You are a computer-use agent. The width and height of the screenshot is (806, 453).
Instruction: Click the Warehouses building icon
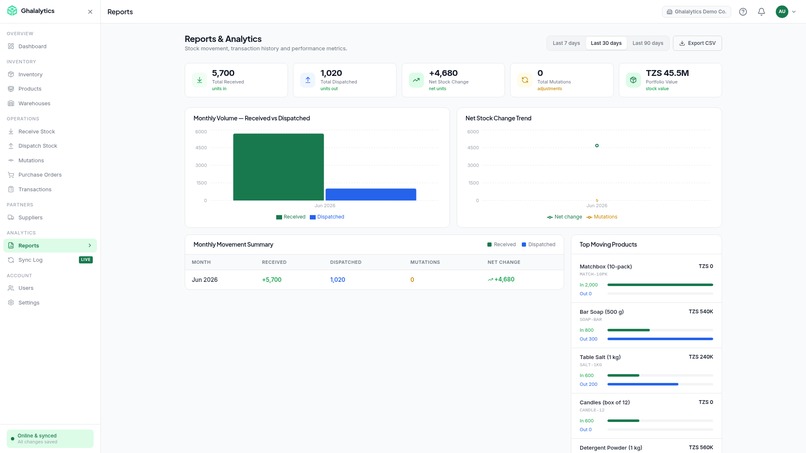coord(11,103)
